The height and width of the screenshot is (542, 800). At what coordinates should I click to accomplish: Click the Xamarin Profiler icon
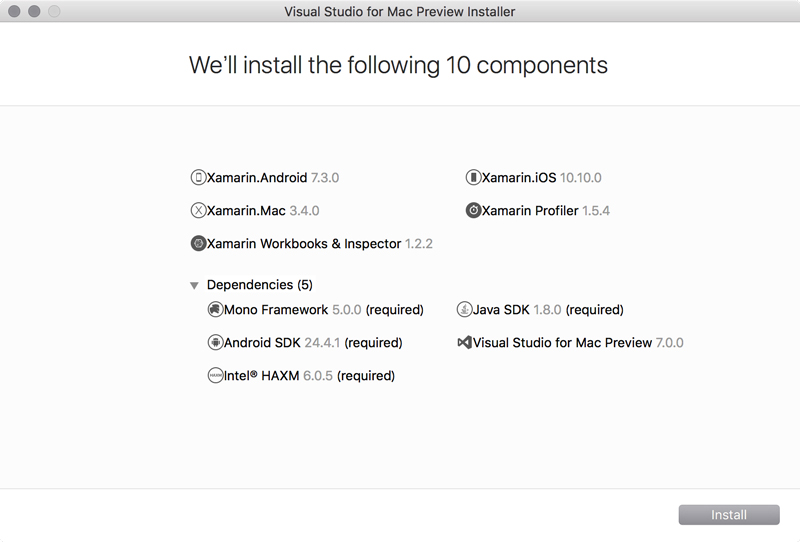(x=473, y=210)
